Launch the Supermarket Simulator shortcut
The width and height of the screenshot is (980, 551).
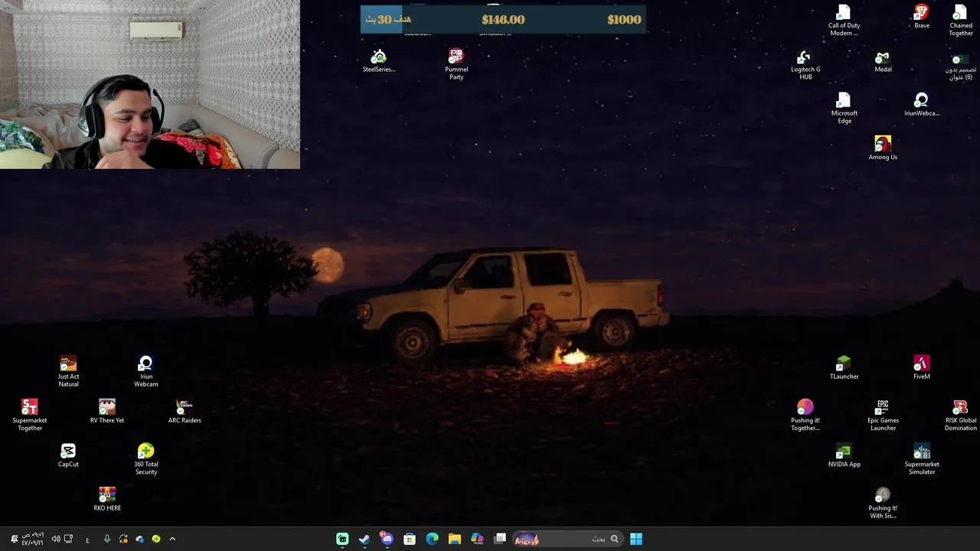922,458
